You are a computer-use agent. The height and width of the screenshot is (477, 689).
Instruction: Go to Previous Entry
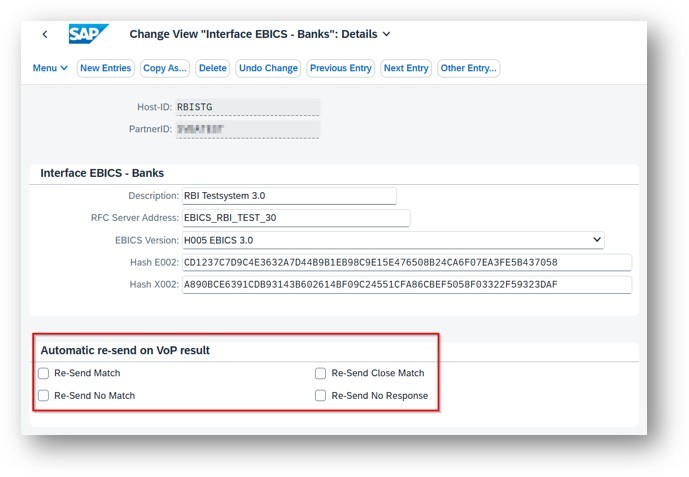(x=341, y=68)
